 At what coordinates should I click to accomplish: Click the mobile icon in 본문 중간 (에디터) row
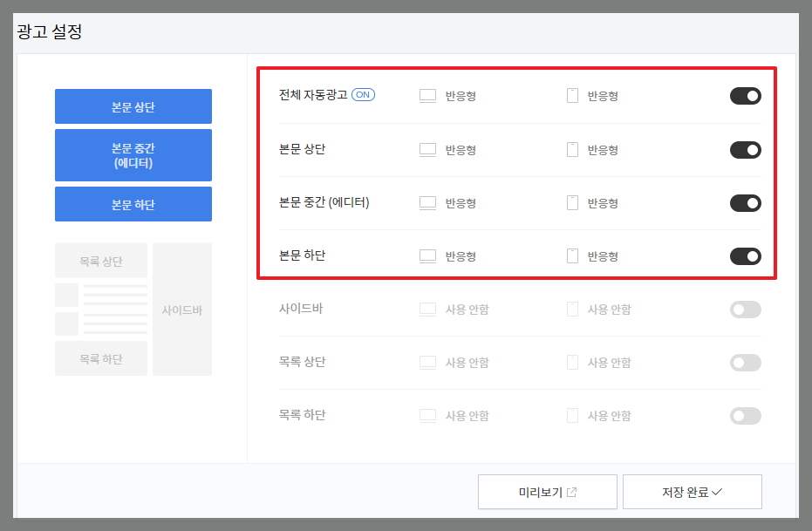point(572,203)
